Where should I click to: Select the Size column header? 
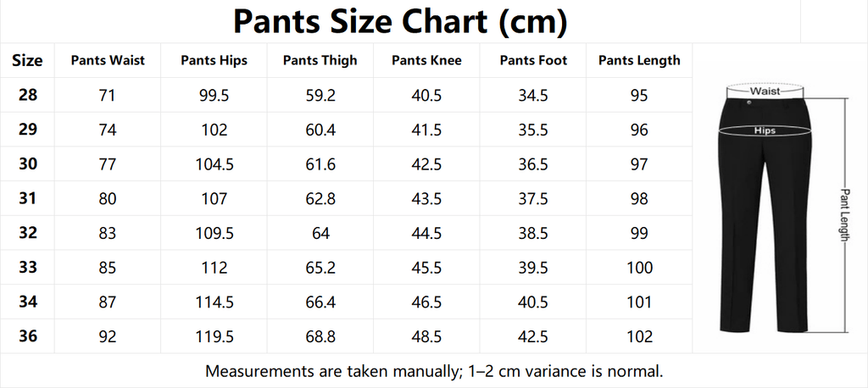click(x=28, y=60)
